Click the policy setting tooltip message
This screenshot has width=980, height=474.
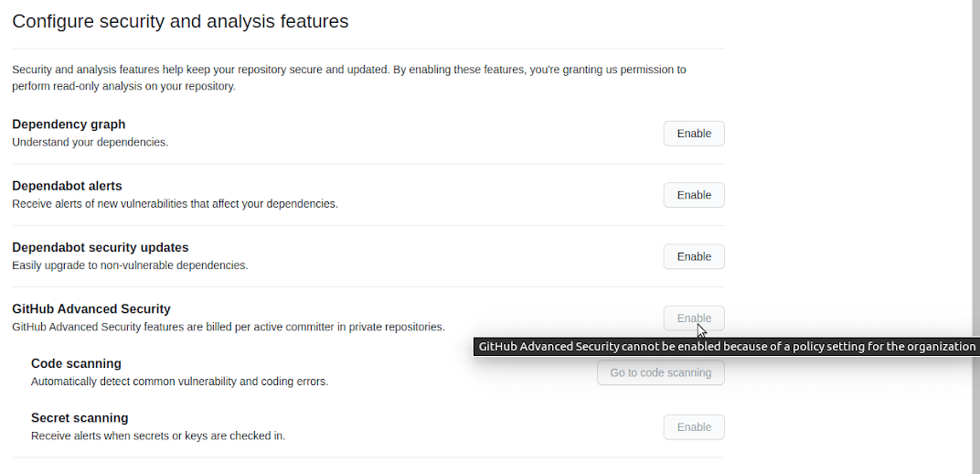point(727,347)
